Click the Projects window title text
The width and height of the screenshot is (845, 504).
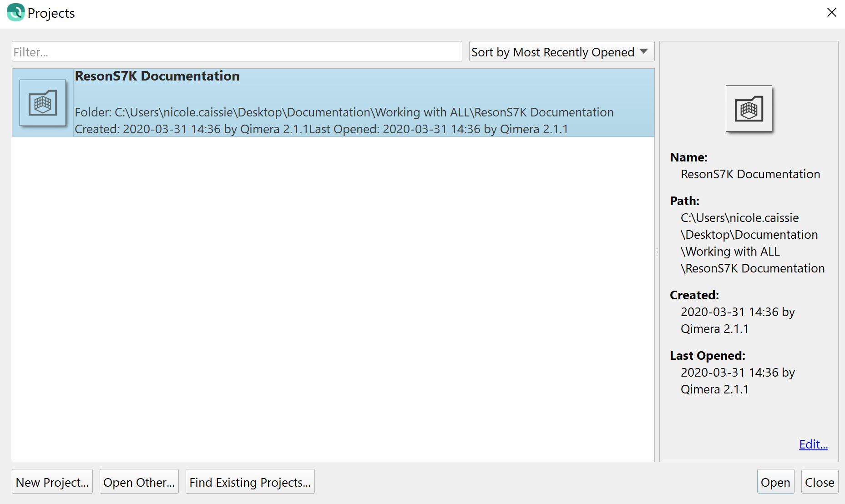51,13
